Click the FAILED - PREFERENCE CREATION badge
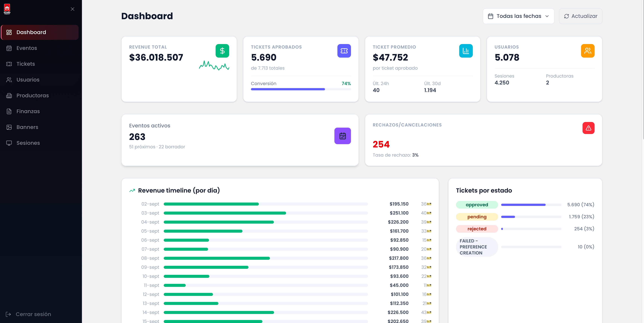 click(477, 247)
